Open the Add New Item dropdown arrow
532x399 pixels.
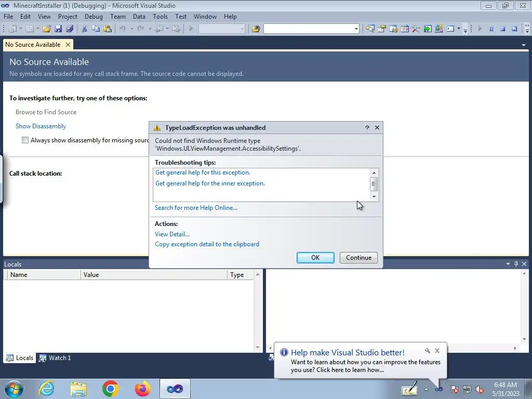[37, 29]
